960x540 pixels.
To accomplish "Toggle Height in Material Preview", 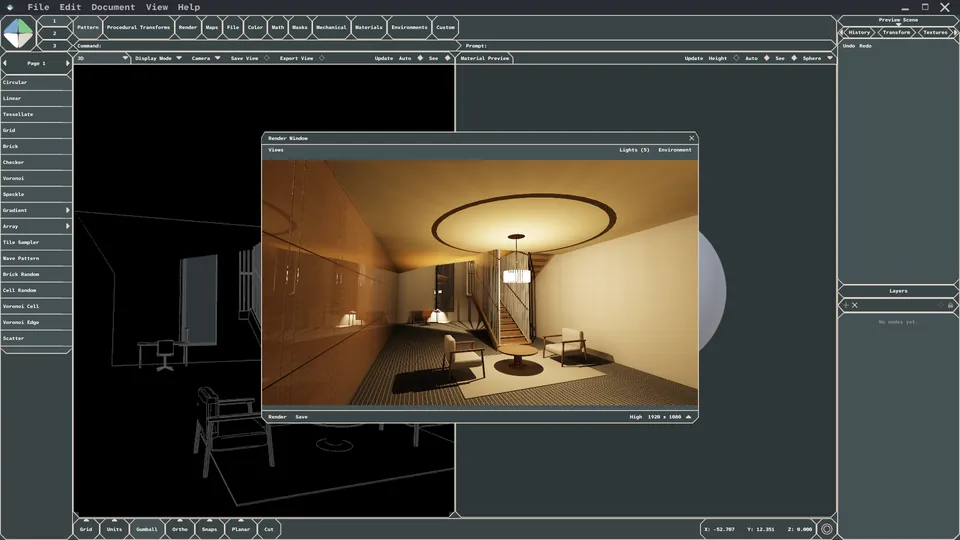I will [x=736, y=58].
